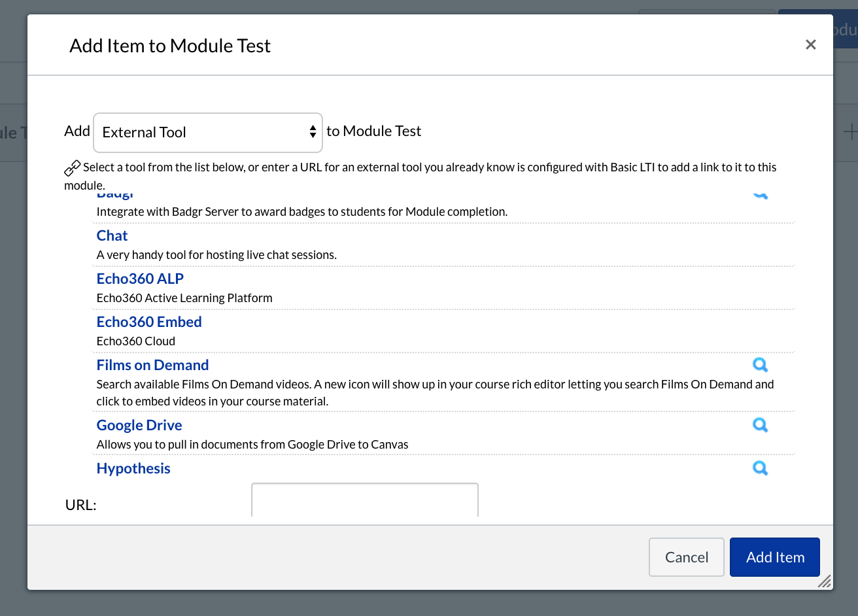The width and height of the screenshot is (858, 616).
Task: Choose the Echo360 Embed tool
Action: point(149,322)
